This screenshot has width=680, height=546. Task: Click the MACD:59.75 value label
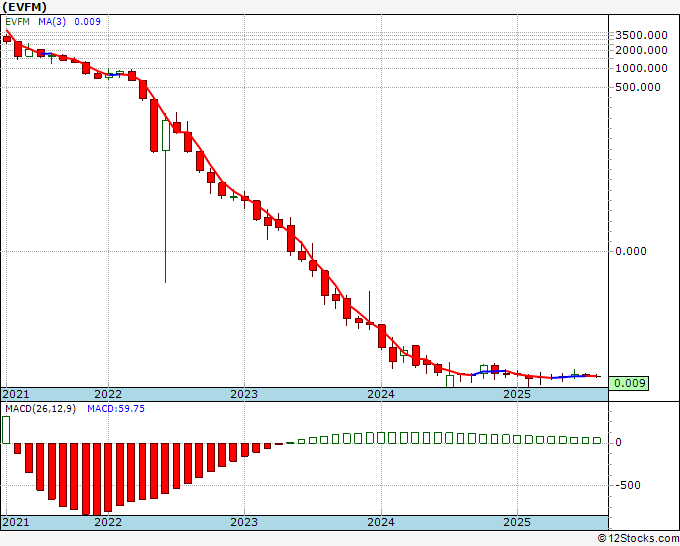[116, 409]
